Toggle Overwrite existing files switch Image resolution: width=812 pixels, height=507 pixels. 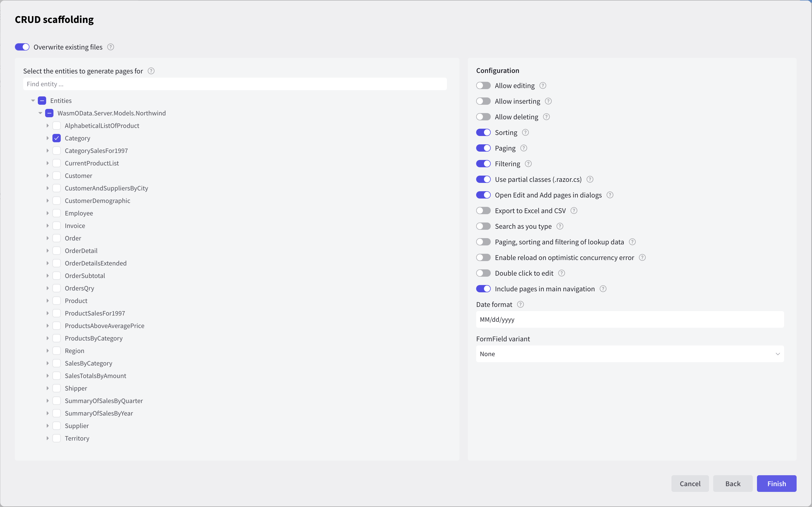(22, 47)
